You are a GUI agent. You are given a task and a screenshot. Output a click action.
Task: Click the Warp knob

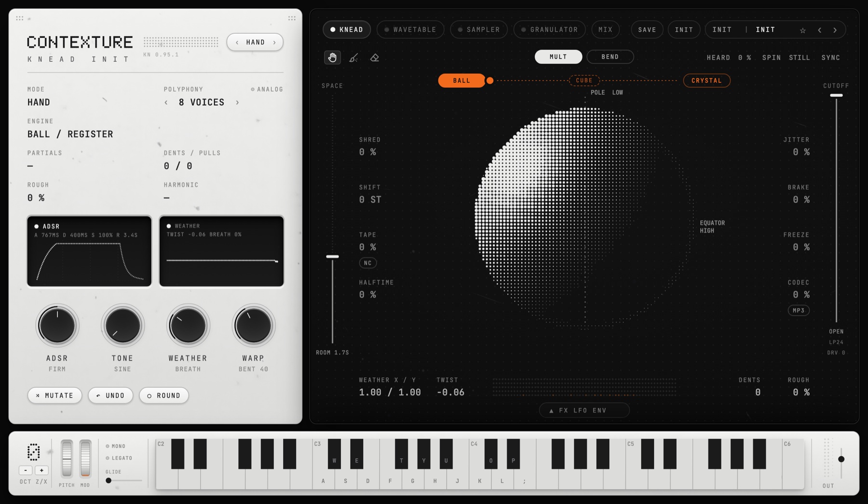coord(253,326)
